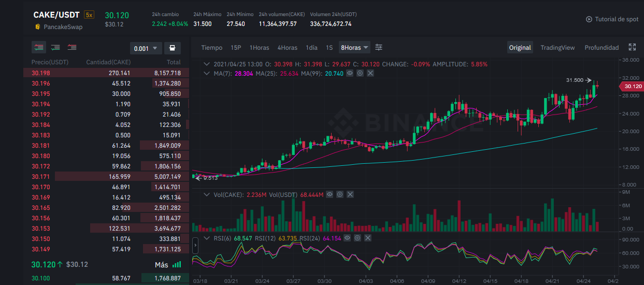Viewport: 644px width, 285px height.
Task: Remove the Vol(CAKE) indicator with its X
Action: click(350, 194)
